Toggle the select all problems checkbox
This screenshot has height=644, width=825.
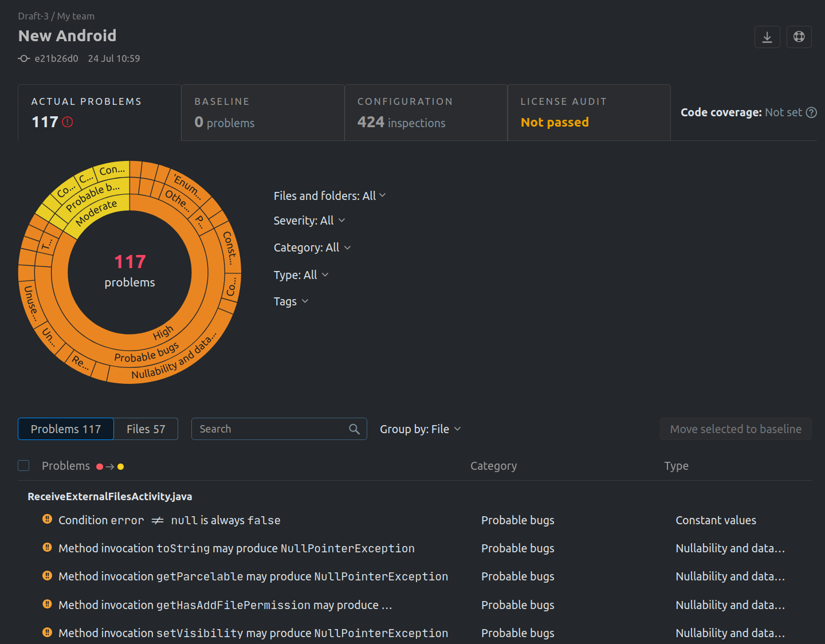(x=23, y=466)
